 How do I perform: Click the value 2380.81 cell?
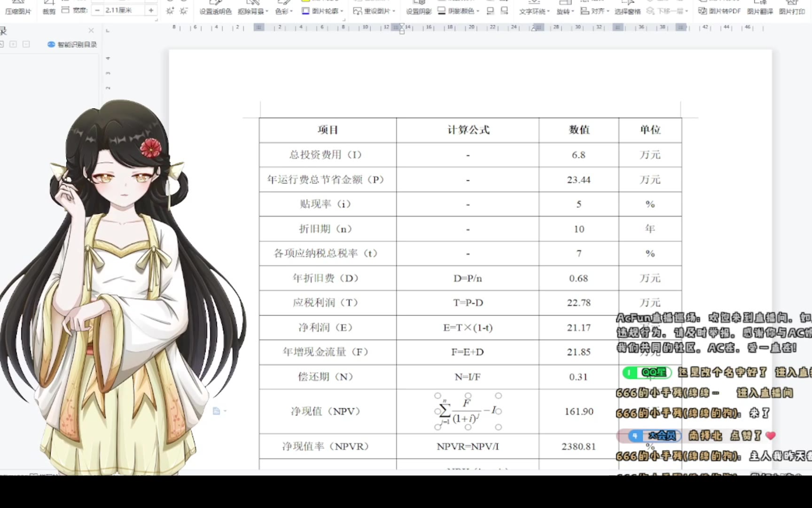coord(579,446)
